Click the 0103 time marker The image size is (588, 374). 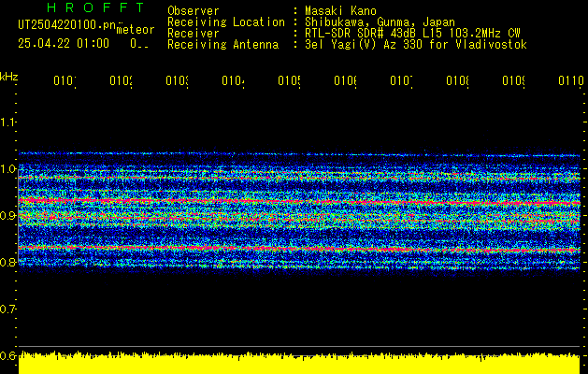tap(178, 81)
